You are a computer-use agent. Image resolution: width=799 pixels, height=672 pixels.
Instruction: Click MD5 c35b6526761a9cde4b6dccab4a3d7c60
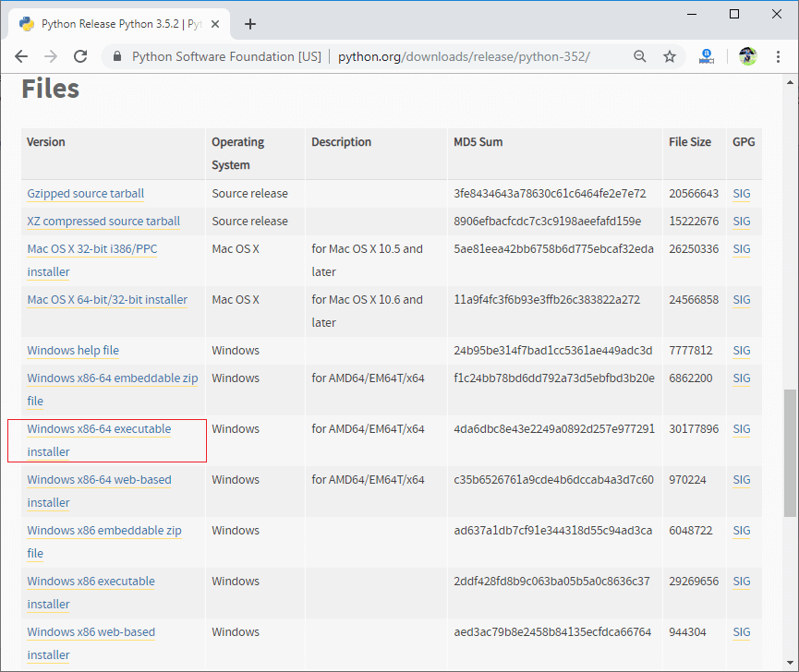pyautogui.click(x=553, y=480)
